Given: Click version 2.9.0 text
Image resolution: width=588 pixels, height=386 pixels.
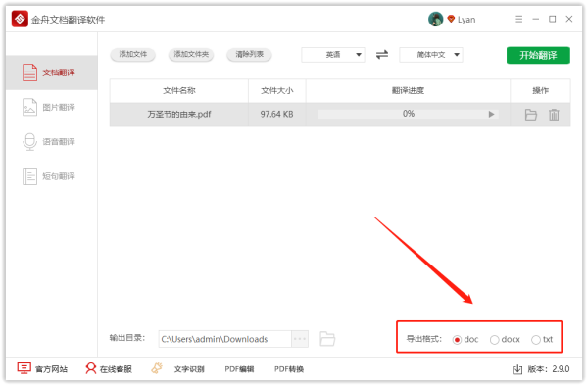Looking at the screenshot, I should tap(549, 369).
